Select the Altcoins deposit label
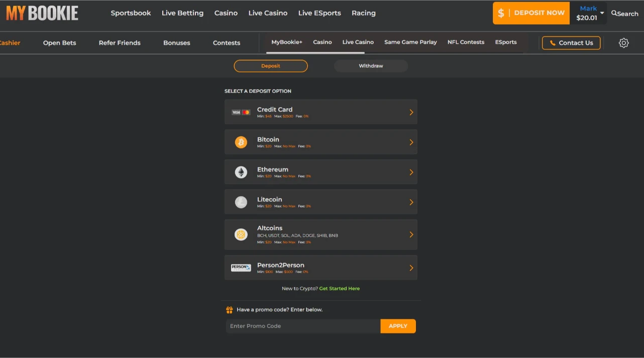Screen dimensions: 644x358 (270, 228)
